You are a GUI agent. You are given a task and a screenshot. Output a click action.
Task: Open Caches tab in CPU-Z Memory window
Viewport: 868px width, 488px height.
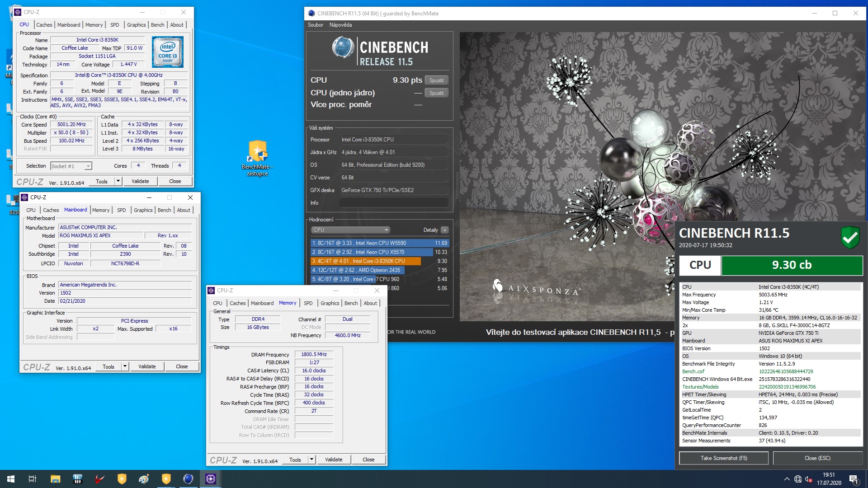click(x=238, y=303)
